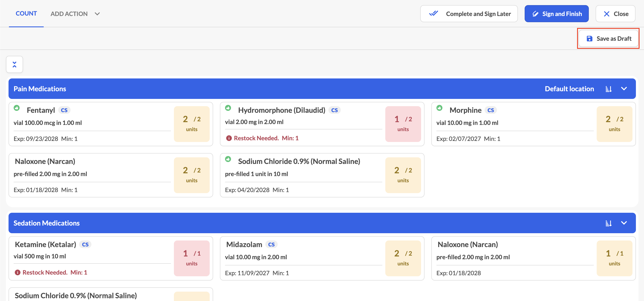Select the Default location label

tap(569, 89)
